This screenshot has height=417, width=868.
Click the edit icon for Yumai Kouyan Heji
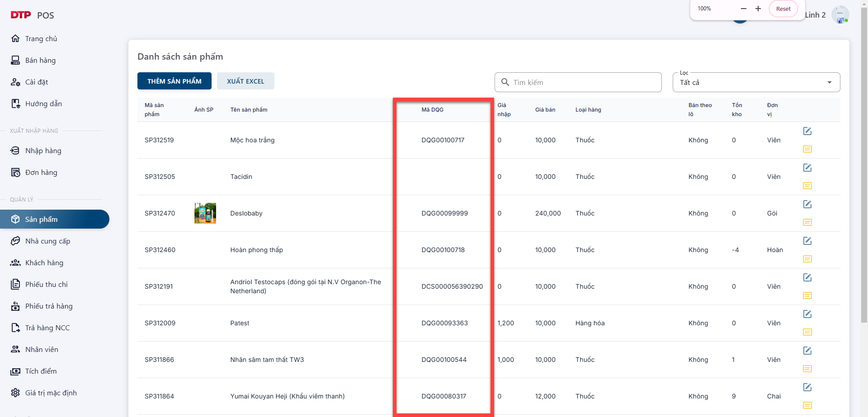807,387
